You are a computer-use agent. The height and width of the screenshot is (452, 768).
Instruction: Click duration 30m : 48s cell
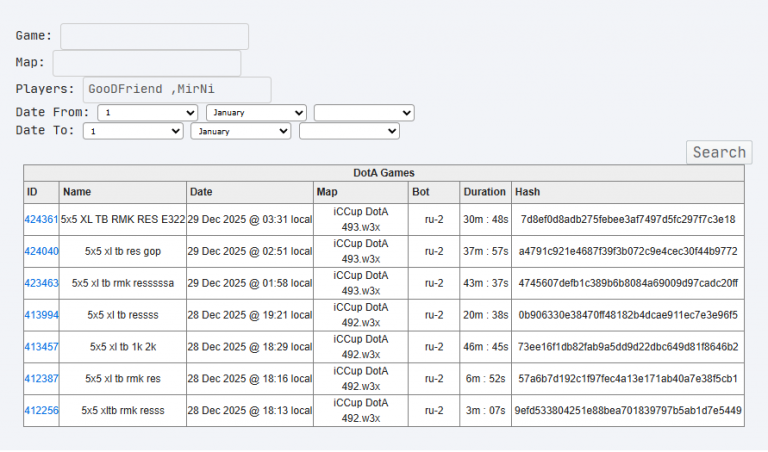(485, 219)
